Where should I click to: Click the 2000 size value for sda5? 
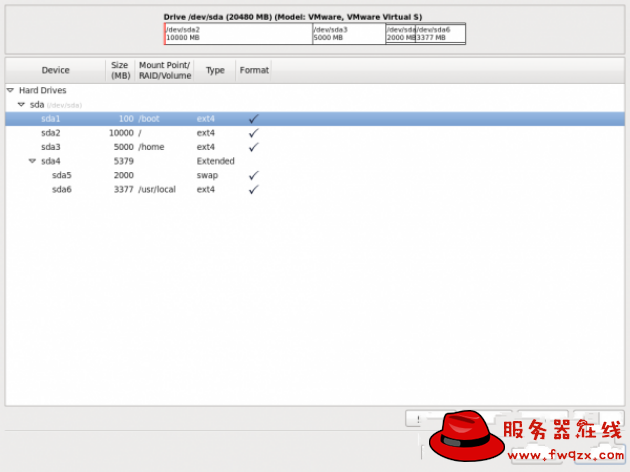[123, 175]
